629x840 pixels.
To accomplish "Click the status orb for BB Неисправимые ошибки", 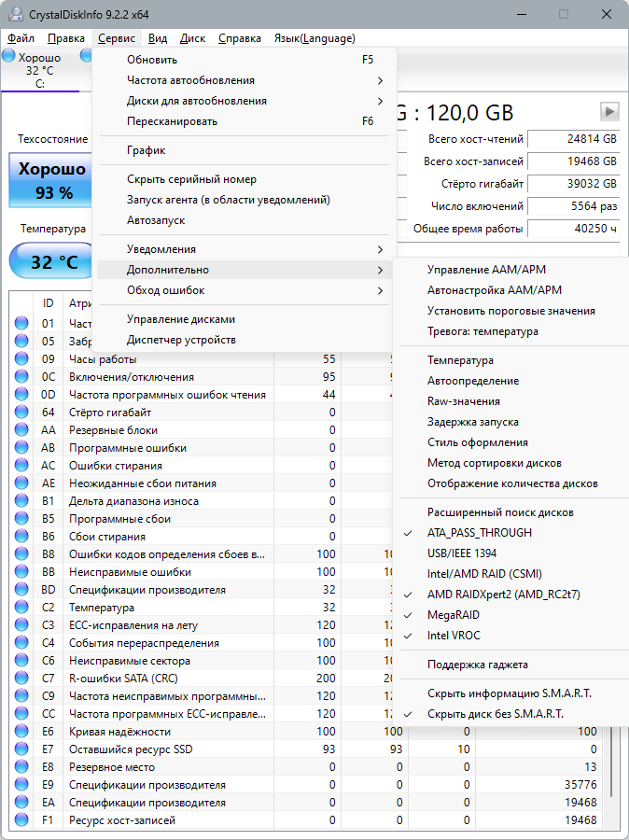I will (21, 572).
